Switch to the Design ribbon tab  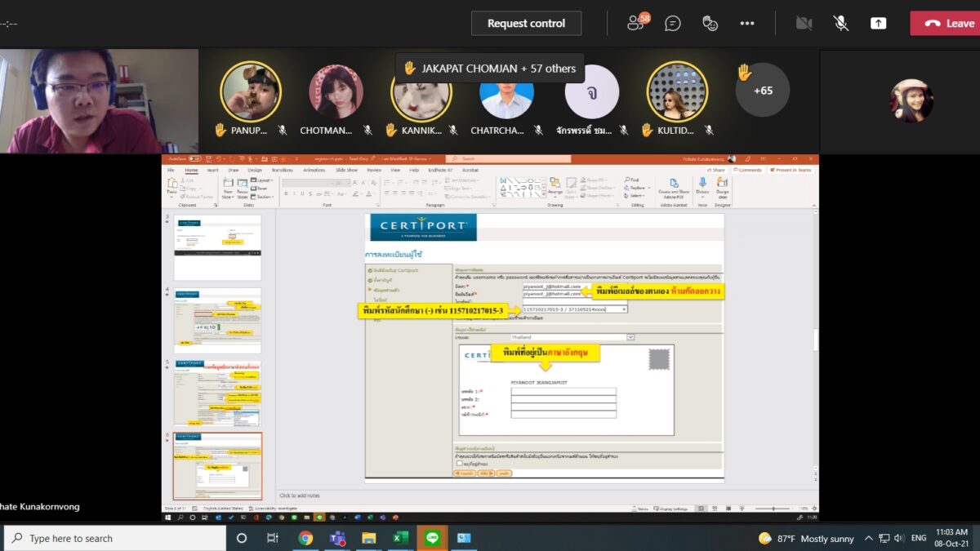(x=255, y=170)
